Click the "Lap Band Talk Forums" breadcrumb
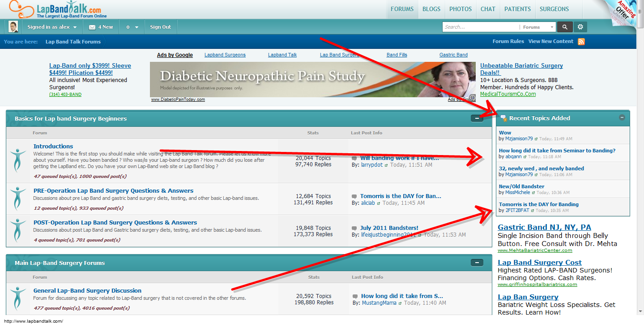 click(73, 42)
